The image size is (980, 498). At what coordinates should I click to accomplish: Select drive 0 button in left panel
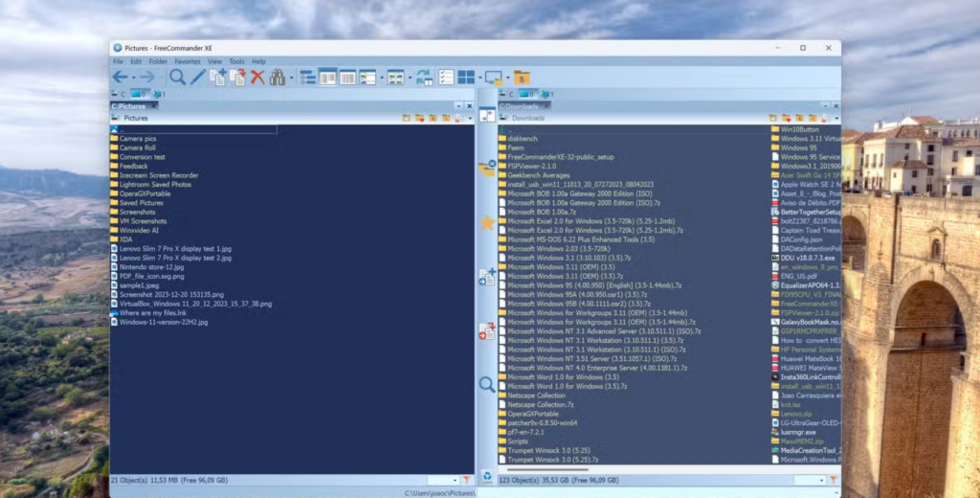(x=139, y=94)
